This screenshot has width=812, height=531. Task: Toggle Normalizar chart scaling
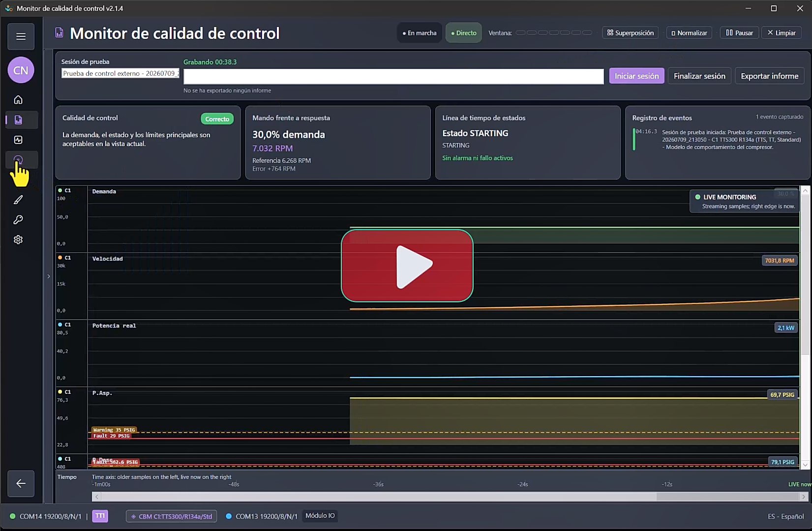pyautogui.click(x=689, y=33)
